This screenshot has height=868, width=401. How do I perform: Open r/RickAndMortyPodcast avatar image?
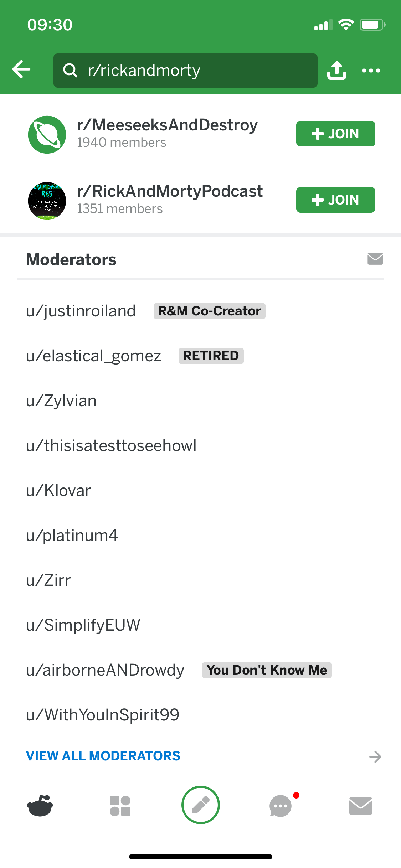(47, 201)
